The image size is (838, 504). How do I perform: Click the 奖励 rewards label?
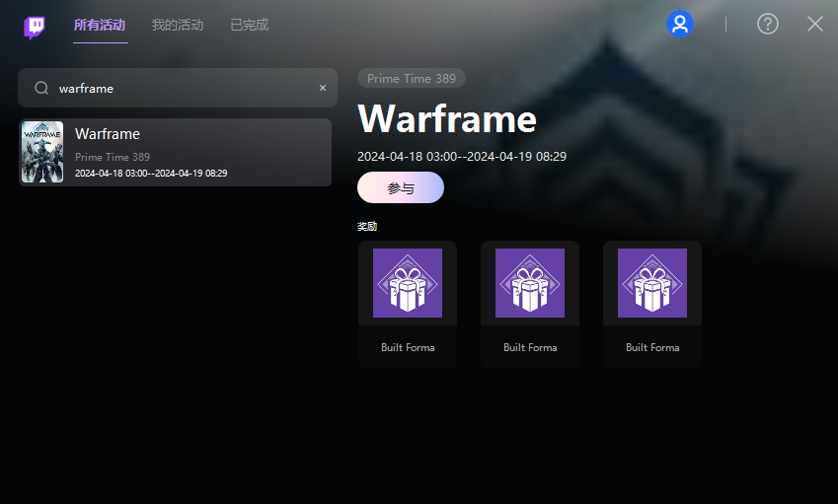point(367,227)
